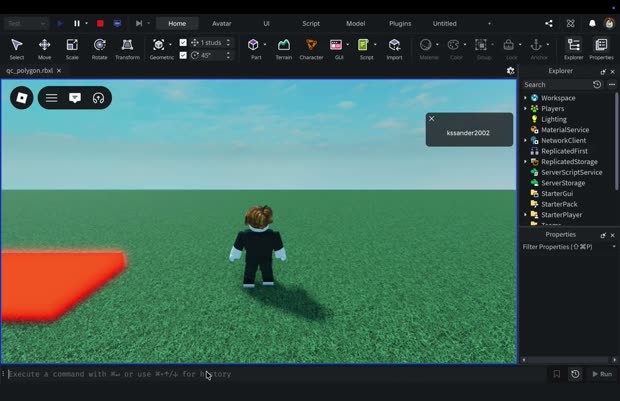Viewport: 620px width, 401px height.
Task: Click the command bar bookmark button
Action: point(556,374)
